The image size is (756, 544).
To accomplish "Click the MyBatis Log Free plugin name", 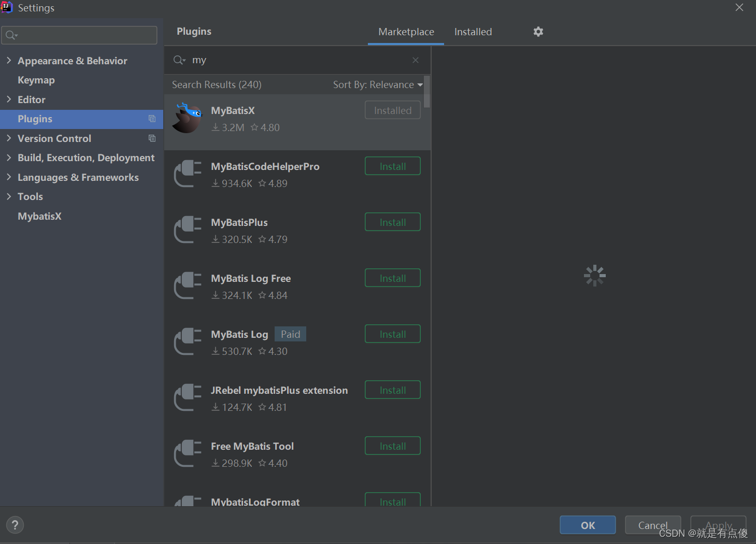I will [x=251, y=278].
